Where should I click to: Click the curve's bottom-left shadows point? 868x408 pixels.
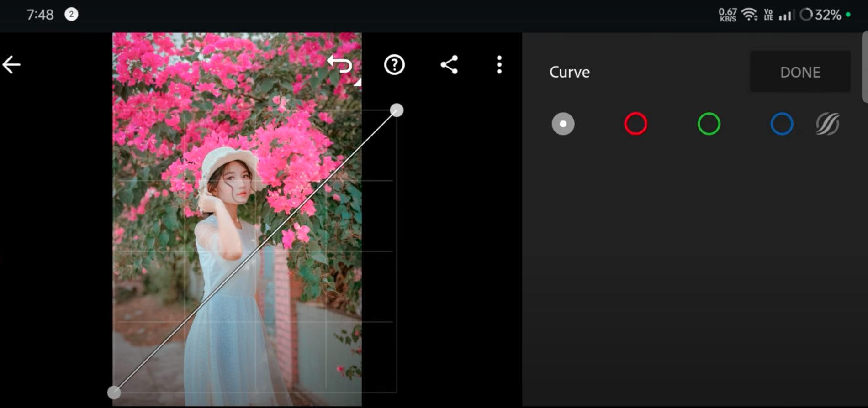pyautogui.click(x=114, y=392)
